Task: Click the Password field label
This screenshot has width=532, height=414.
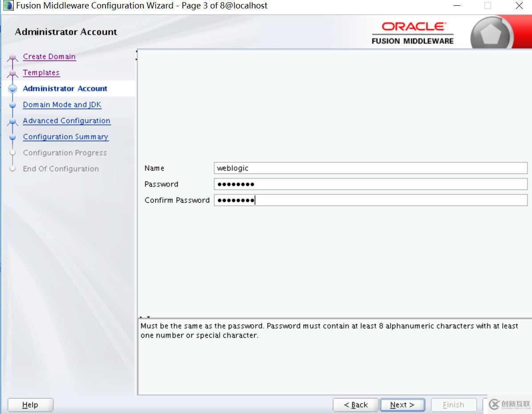Action: click(x=161, y=184)
